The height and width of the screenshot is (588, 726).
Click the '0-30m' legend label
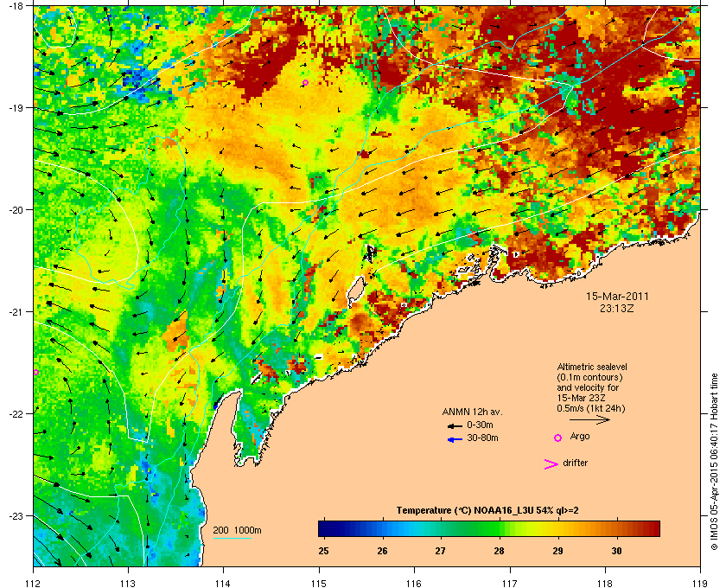point(480,425)
